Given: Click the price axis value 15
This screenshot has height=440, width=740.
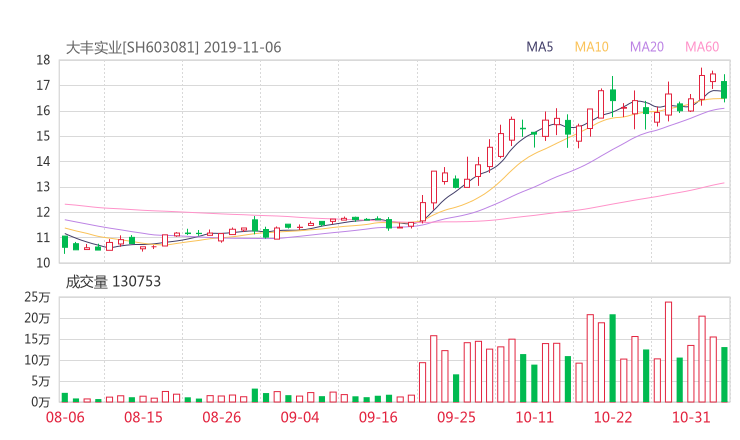Looking at the screenshot, I should coord(43,136).
